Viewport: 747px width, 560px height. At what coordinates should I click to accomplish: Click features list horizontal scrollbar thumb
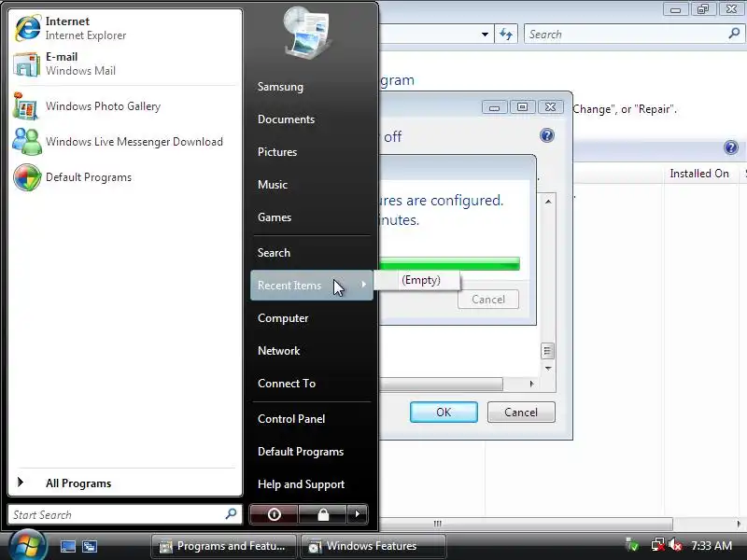[x=441, y=384]
